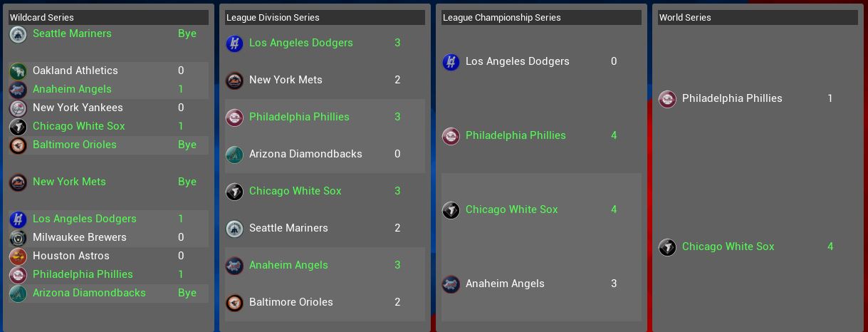Select Chicago White Sox name in World Series
This screenshot has width=868, height=332.
[x=728, y=247]
